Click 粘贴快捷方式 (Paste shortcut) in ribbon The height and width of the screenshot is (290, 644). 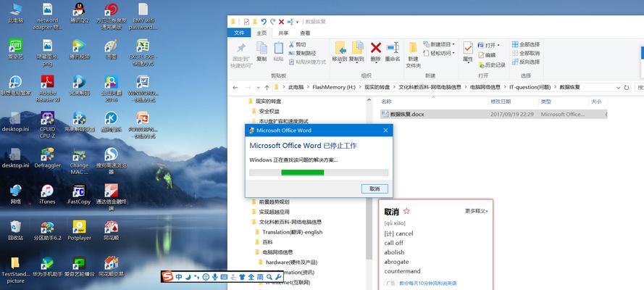pyautogui.click(x=307, y=62)
